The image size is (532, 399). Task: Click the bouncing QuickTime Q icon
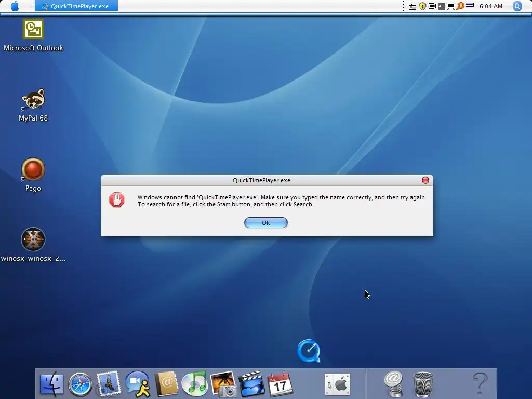309,351
